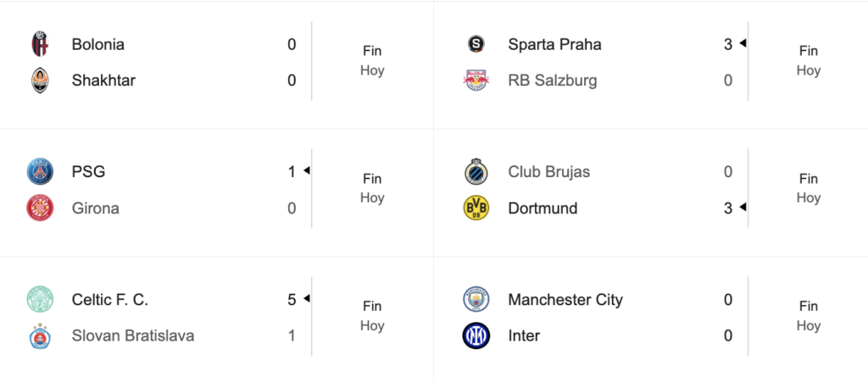Click the Girona club crest
The width and height of the screenshot is (868, 382).
pyautogui.click(x=40, y=208)
